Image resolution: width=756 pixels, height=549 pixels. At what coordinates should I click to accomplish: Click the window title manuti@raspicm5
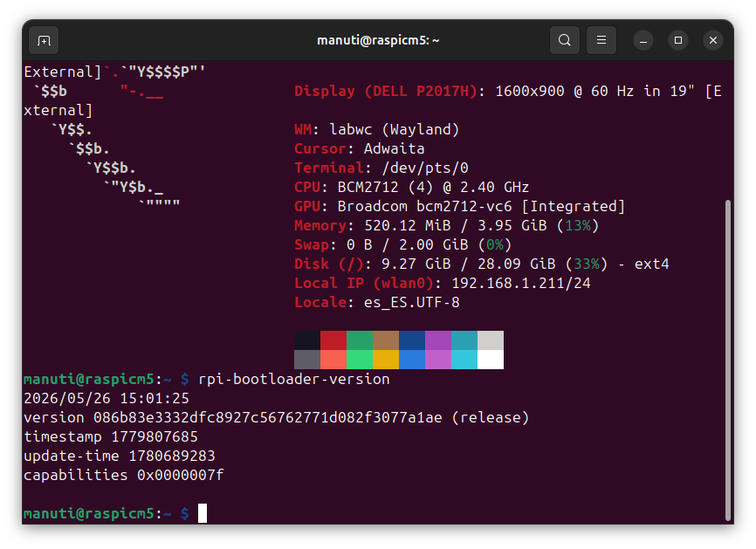[378, 40]
